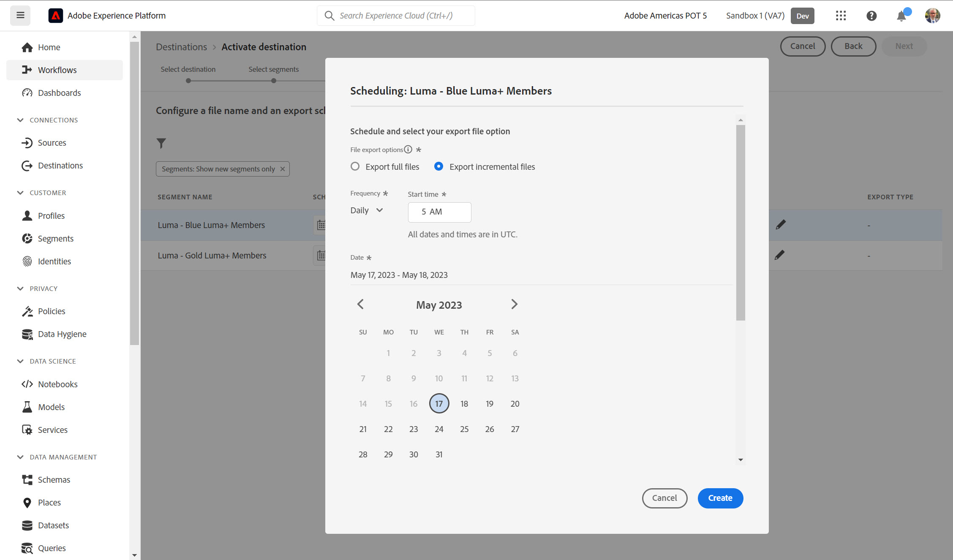The width and height of the screenshot is (953, 560).
Task: Toggle the hamburger navigation menu
Action: pos(20,16)
